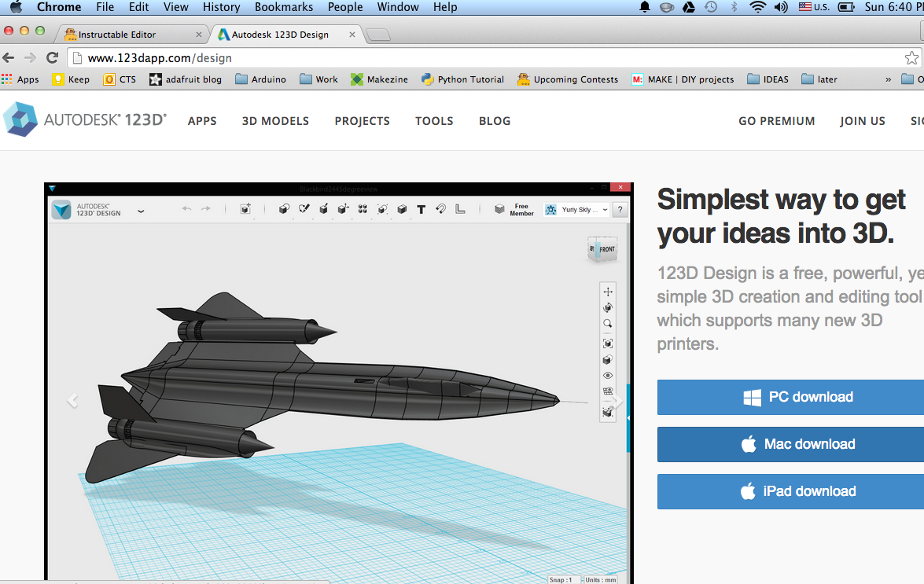Screen dimensions: 924x584
Task: Toggle the materials and outlines display cube
Action: pos(608,360)
